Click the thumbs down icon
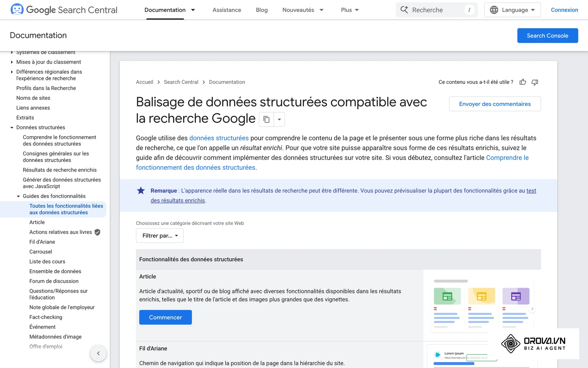588x368 pixels. click(x=535, y=82)
